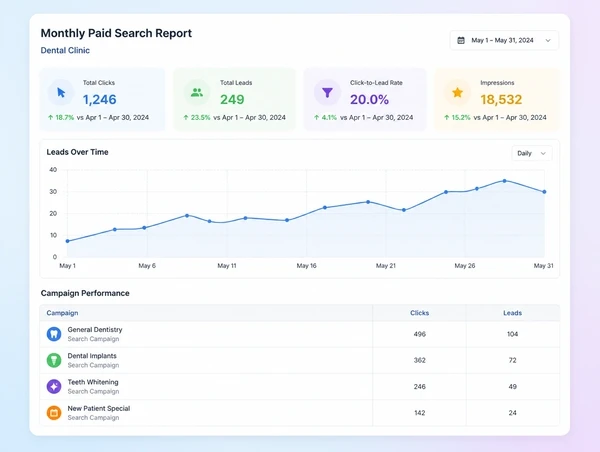Click the 24 leads cell
Image resolution: width=600 pixels, height=452 pixels.
click(x=512, y=413)
